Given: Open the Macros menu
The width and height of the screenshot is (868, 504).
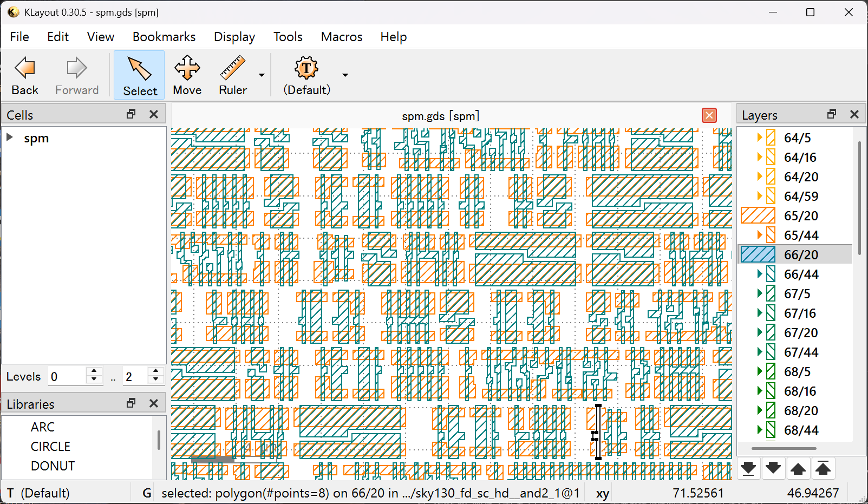Looking at the screenshot, I should click(x=341, y=37).
